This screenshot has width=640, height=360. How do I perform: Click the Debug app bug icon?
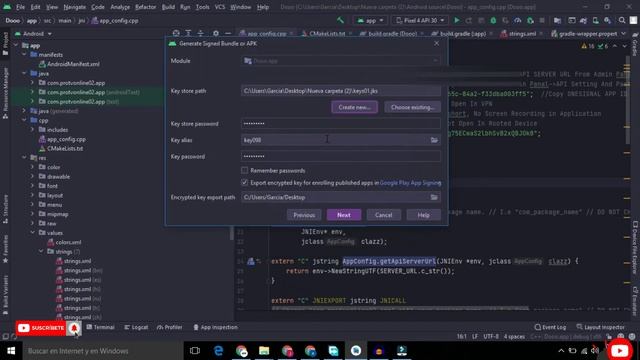coord(493,20)
